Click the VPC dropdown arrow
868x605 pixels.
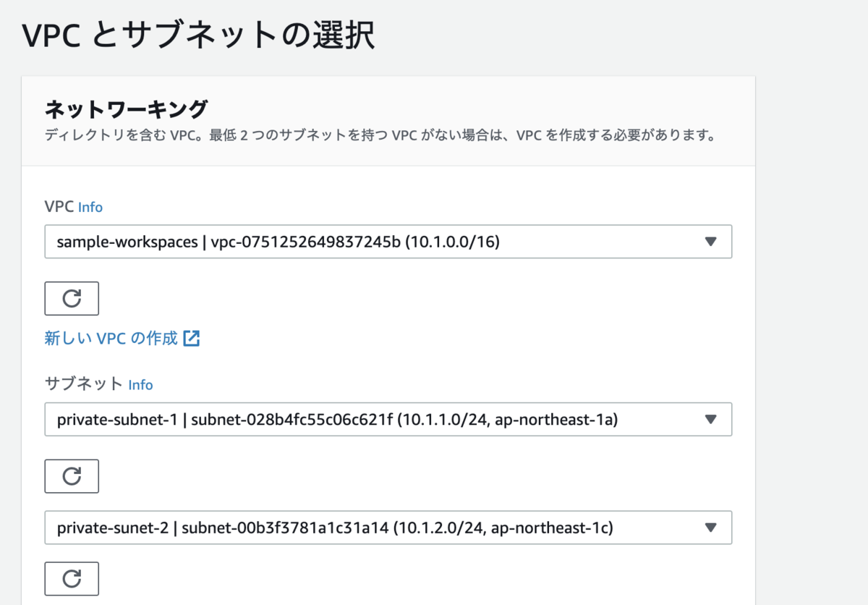711,242
